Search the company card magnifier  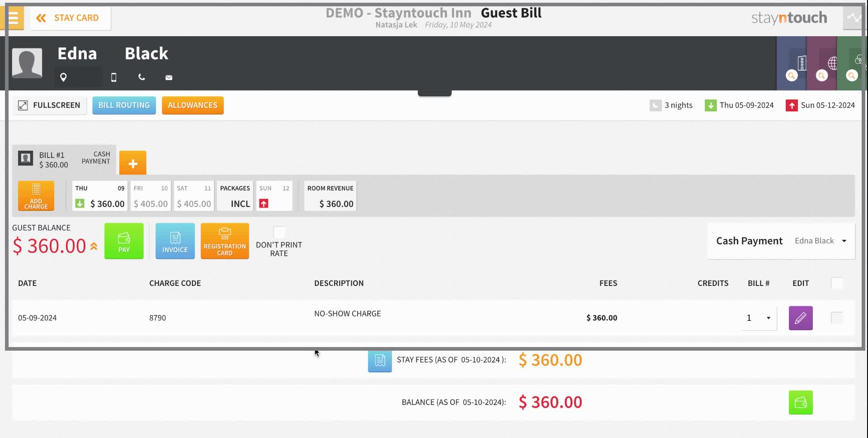pos(792,76)
